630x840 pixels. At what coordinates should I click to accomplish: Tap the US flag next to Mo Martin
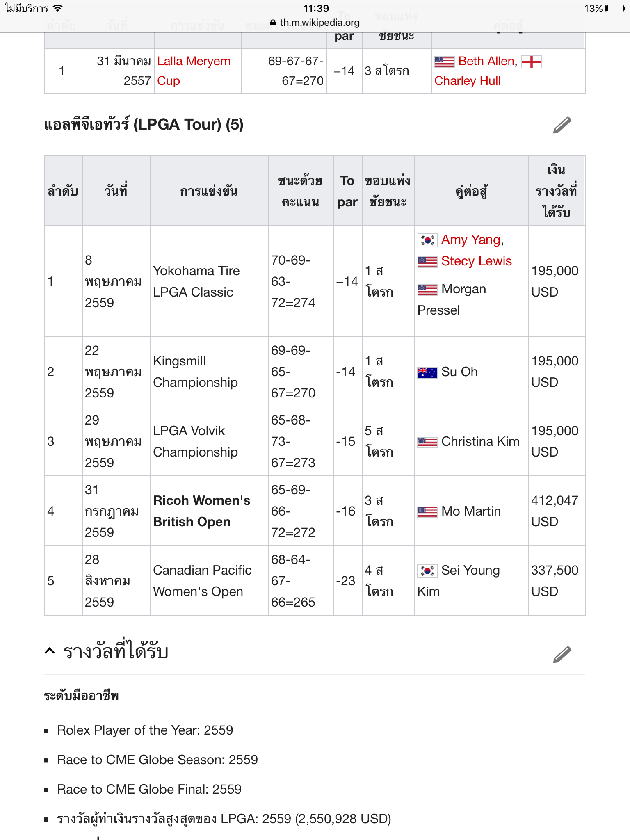(427, 512)
